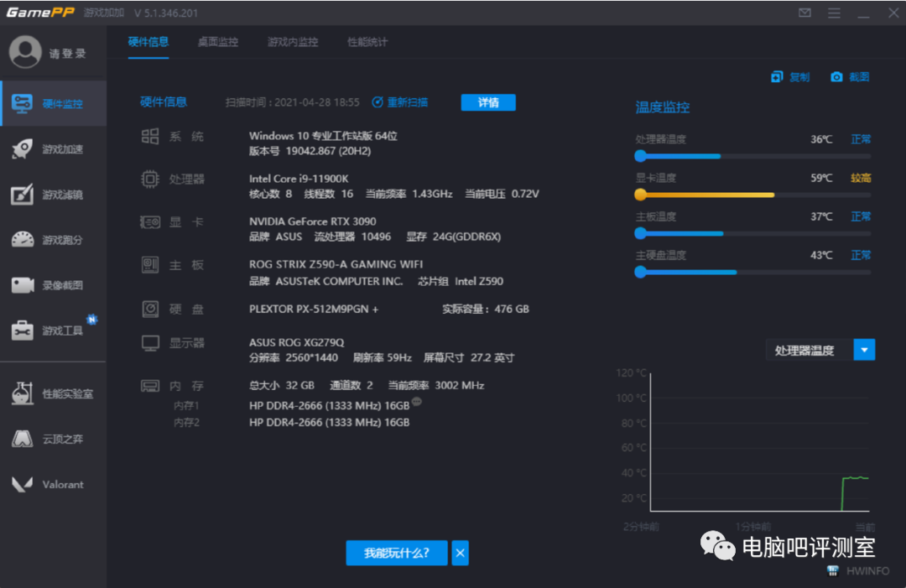906x588 pixels.
Task: Switch to the 桌面监控 tab
Action: [218, 42]
